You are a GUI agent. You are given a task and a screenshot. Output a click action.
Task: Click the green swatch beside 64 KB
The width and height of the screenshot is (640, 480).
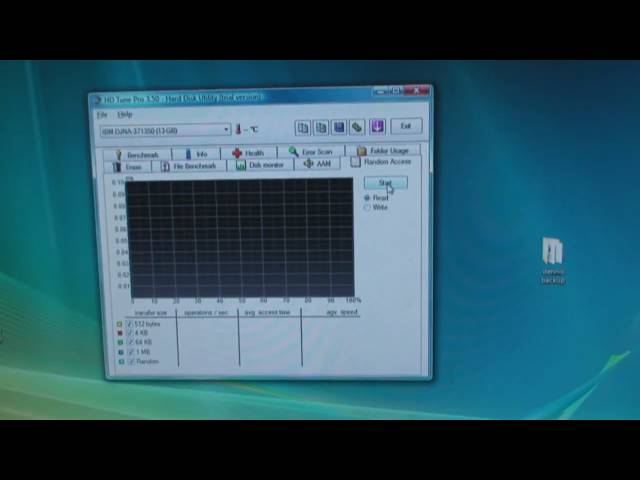tap(120, 342)
